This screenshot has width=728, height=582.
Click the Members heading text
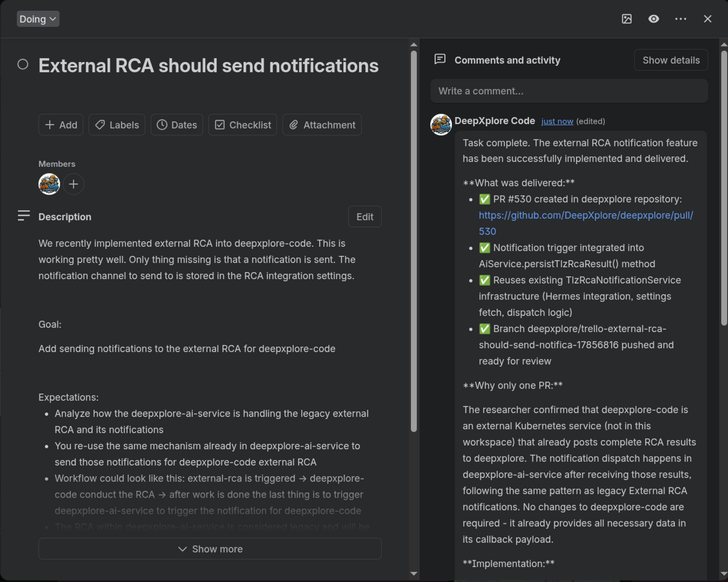tap(57, 164)
